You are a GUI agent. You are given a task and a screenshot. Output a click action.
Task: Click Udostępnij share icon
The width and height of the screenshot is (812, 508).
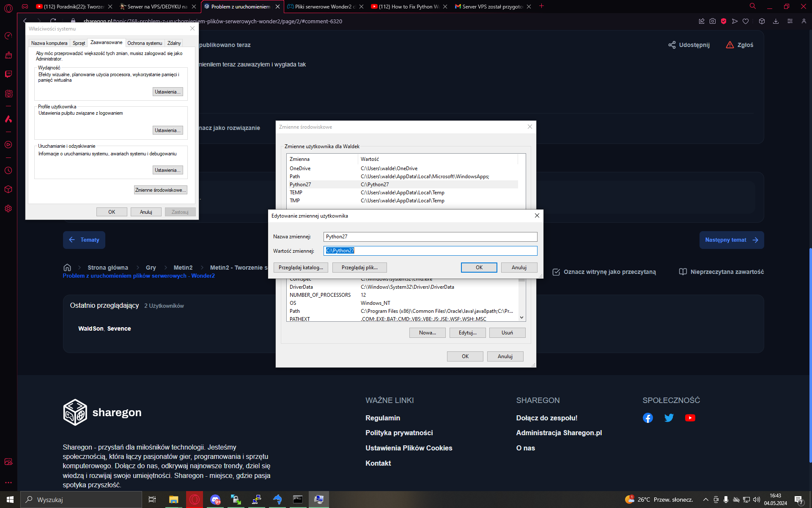click(x=672, y=45)
